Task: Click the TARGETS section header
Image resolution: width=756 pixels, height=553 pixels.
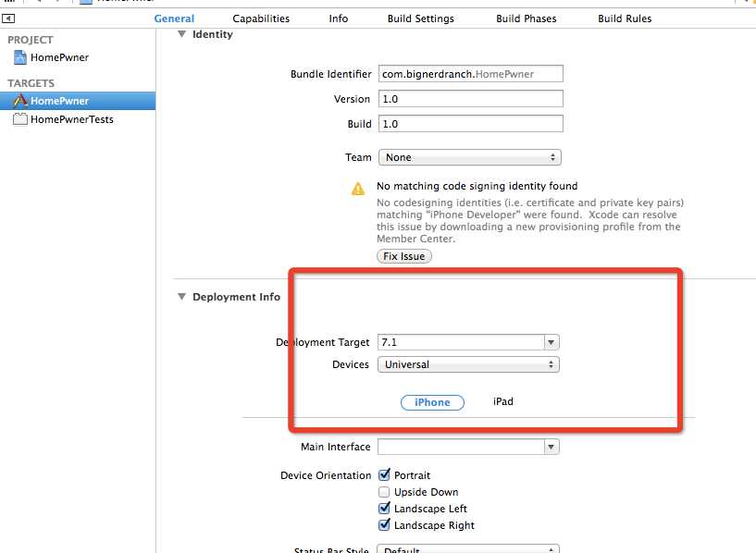Action: coord(31,83)
